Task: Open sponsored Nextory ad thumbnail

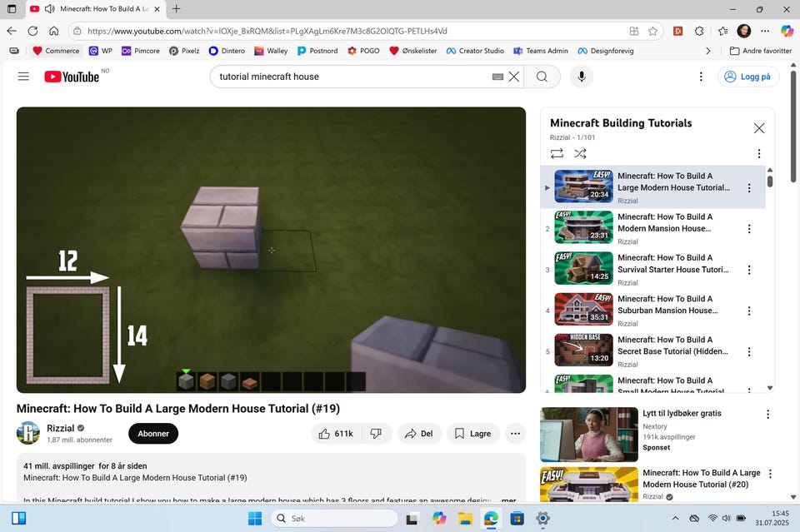Action: point(589,434)
